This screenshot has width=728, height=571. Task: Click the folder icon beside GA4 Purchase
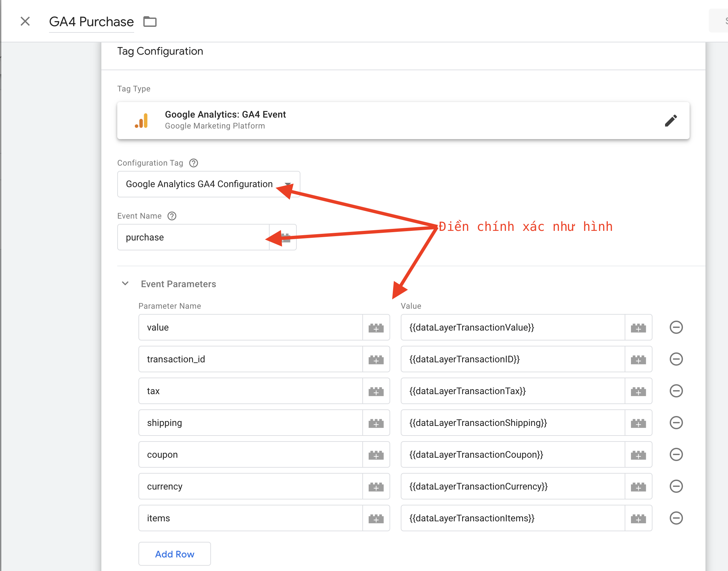(x=150, y=22)
